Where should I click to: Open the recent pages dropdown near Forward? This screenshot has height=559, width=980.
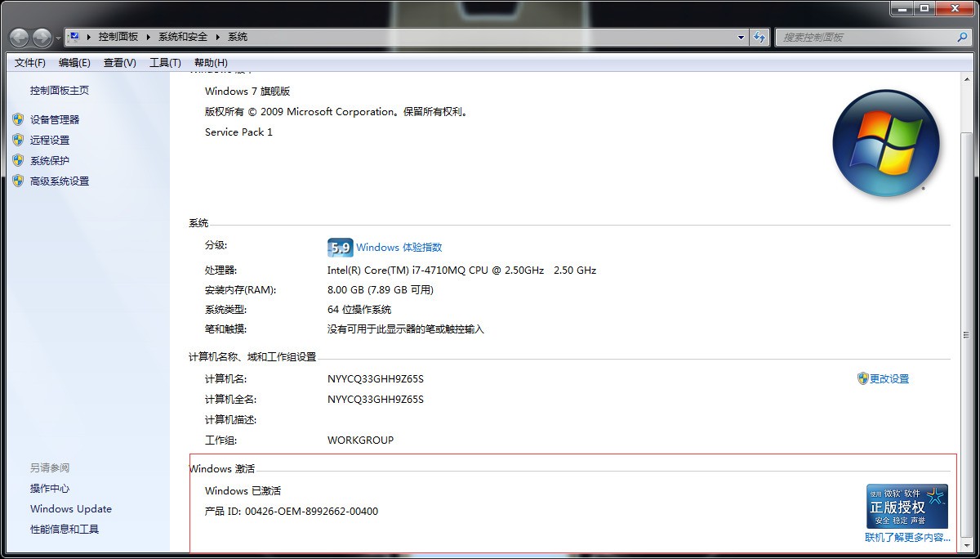(x=58, y=38)
